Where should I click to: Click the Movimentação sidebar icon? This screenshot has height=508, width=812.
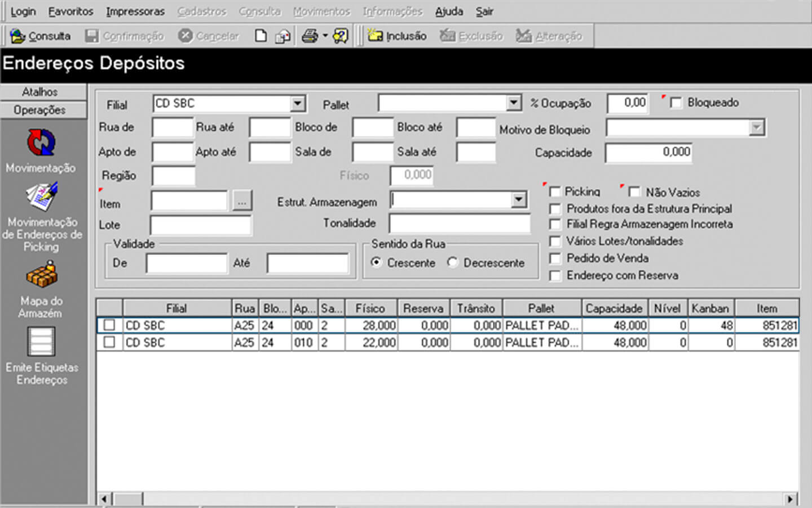[41, 143]
